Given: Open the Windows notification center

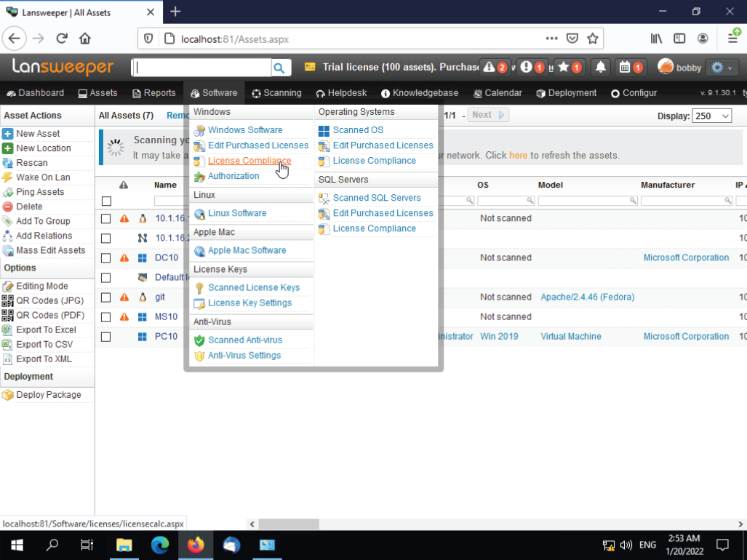Looking at the screenshot, I should pos(723,545).
